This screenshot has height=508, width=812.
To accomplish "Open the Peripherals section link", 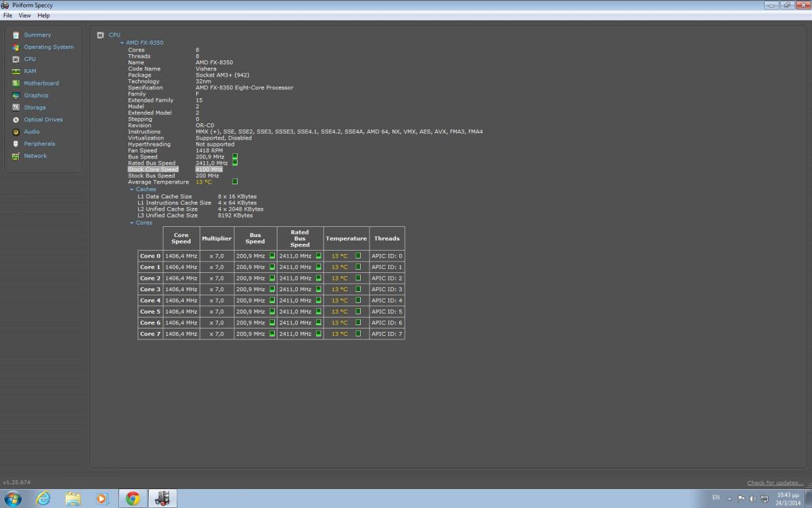I will (39, 144).
